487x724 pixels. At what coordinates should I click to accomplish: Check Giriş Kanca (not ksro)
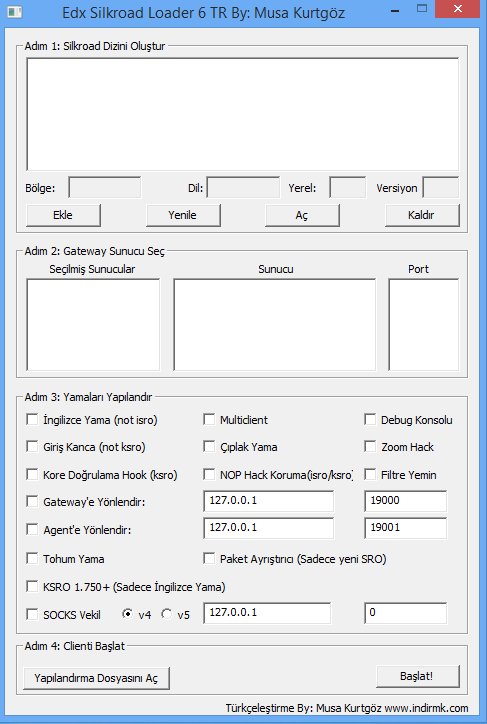point(32,446)
